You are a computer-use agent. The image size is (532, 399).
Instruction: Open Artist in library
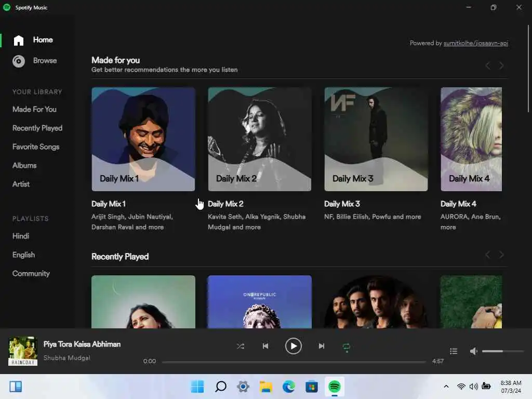pos(21,184)
